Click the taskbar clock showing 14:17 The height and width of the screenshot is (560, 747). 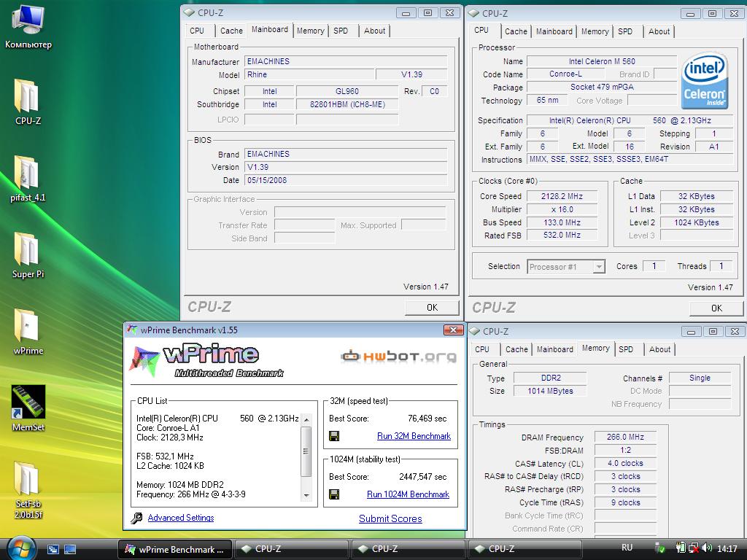tap(727, 548)
